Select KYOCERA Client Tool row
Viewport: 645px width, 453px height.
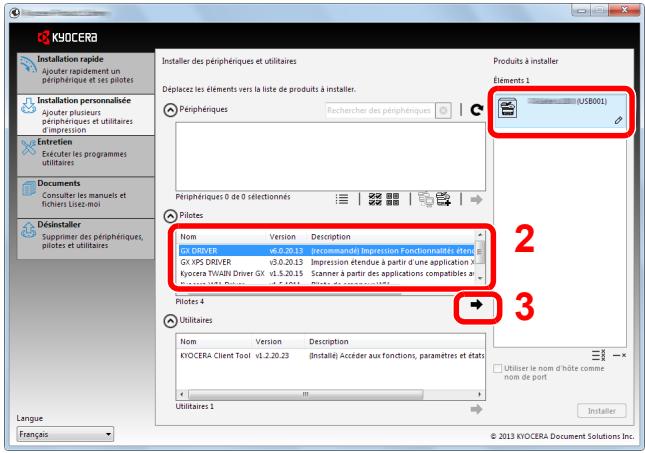331,355
